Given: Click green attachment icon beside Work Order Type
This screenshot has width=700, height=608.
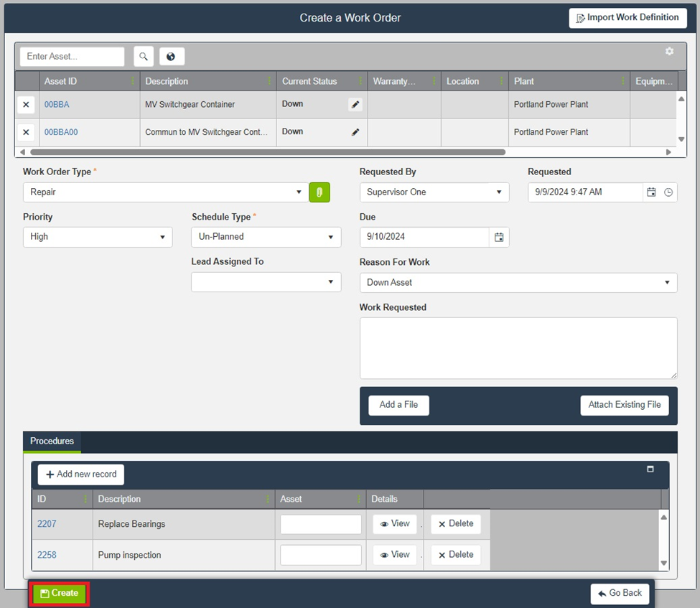Looking at the screenshot, I should point(319,192).
